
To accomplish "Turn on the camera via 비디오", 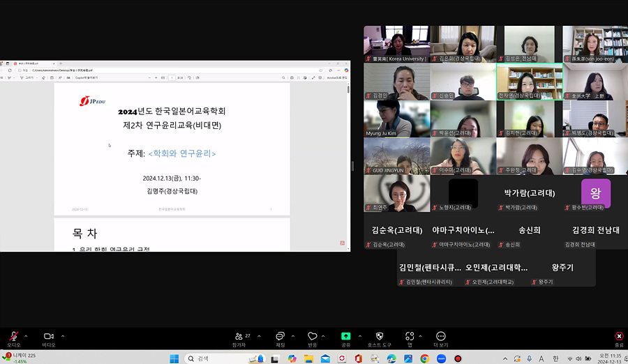I will [x=48, y=337].
